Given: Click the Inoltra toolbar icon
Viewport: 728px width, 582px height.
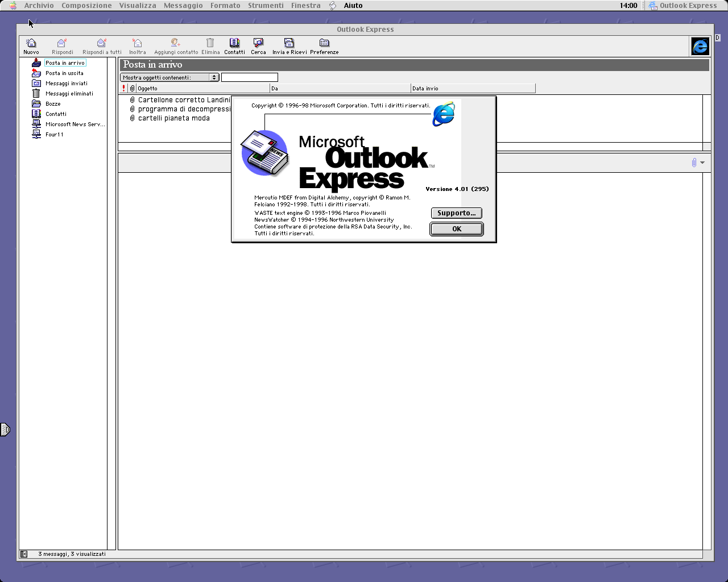Looking at the screenshot, I should [x=137, y=46].
